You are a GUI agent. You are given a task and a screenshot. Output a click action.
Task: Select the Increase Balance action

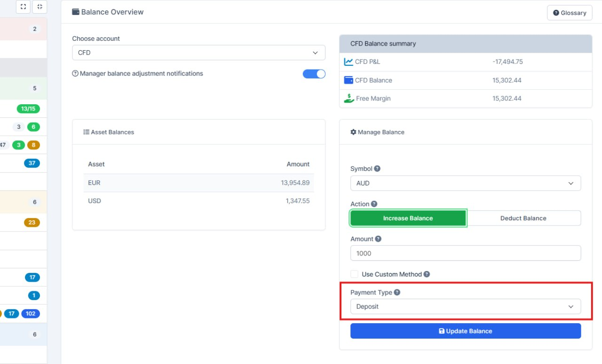coord(408,218)
